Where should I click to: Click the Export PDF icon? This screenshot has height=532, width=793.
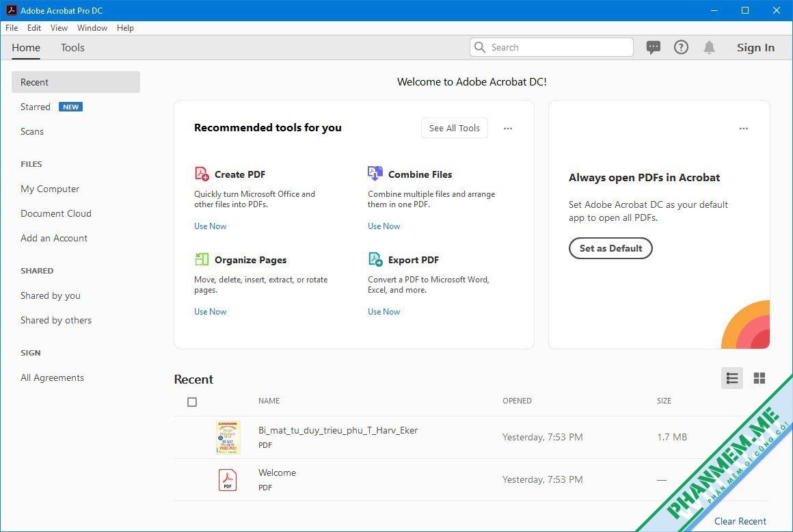tap(375, 259)
